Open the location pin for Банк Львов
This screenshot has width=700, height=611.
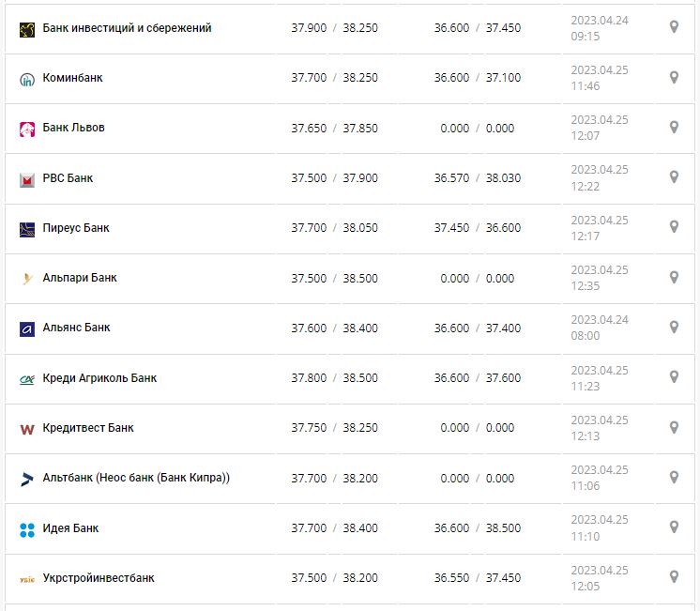(x=674, y=127)
